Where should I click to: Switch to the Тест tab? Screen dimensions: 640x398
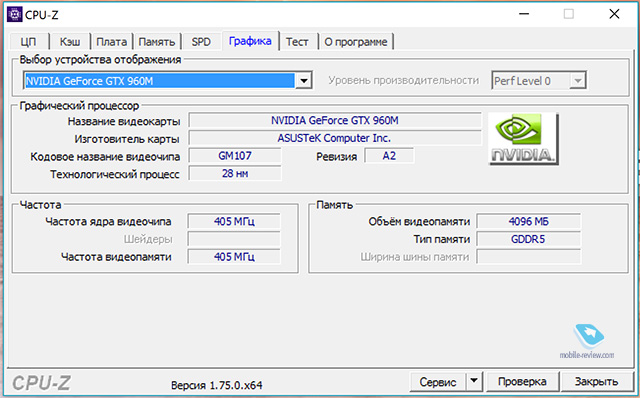tap(297, 42)
